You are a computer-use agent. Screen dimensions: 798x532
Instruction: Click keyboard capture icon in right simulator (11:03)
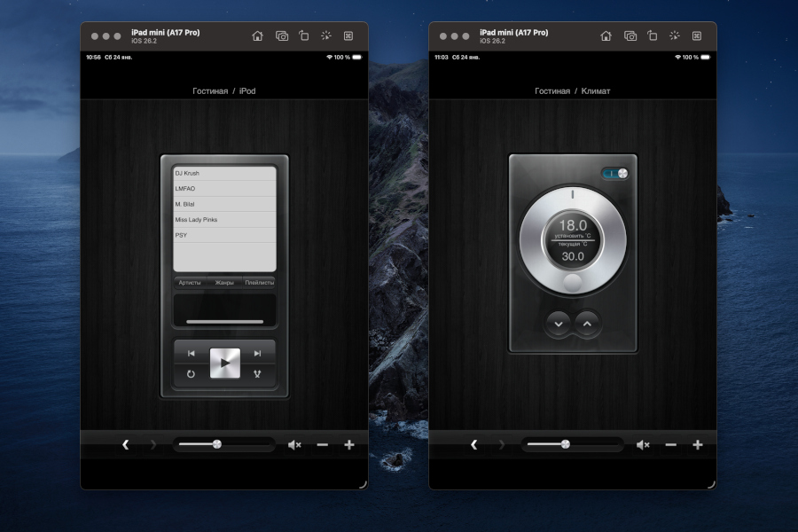[x=697, y=35]
